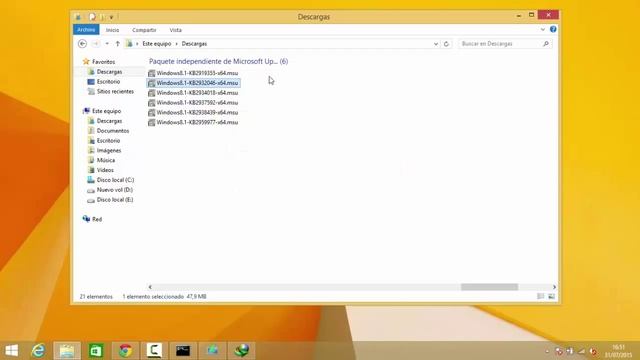640x360 pixels.
Task: Open the globe application on taskbar
Action: [242, 350]
